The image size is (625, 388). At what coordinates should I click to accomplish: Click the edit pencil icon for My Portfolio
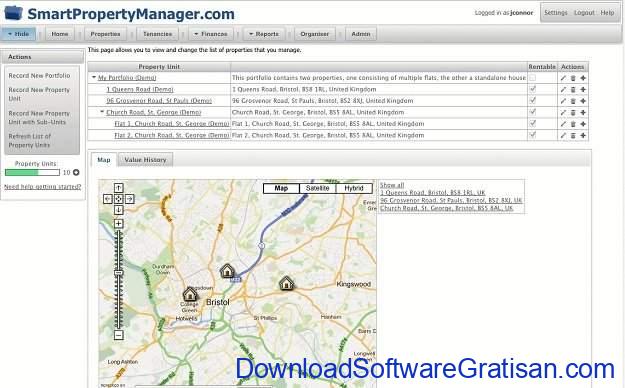click(563, 78)
